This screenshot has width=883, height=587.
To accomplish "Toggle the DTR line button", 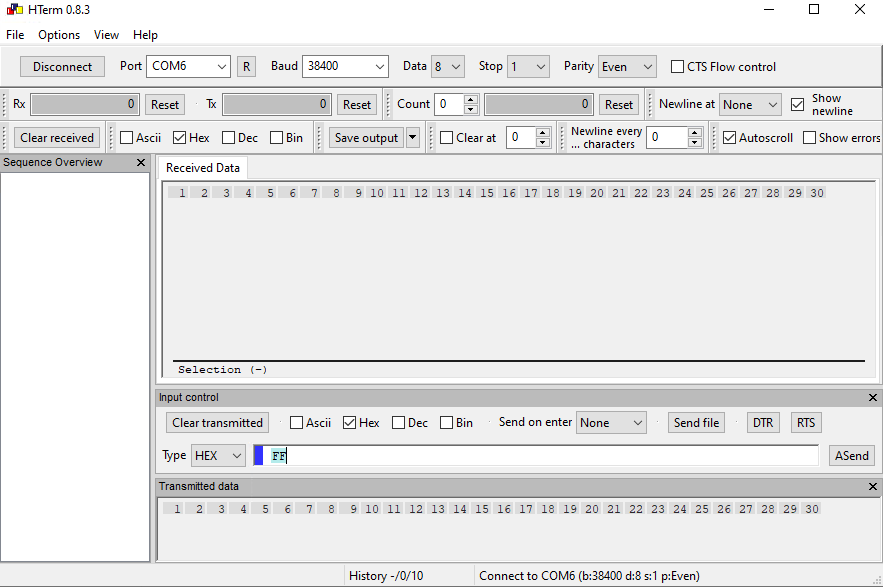I will 763,423.
